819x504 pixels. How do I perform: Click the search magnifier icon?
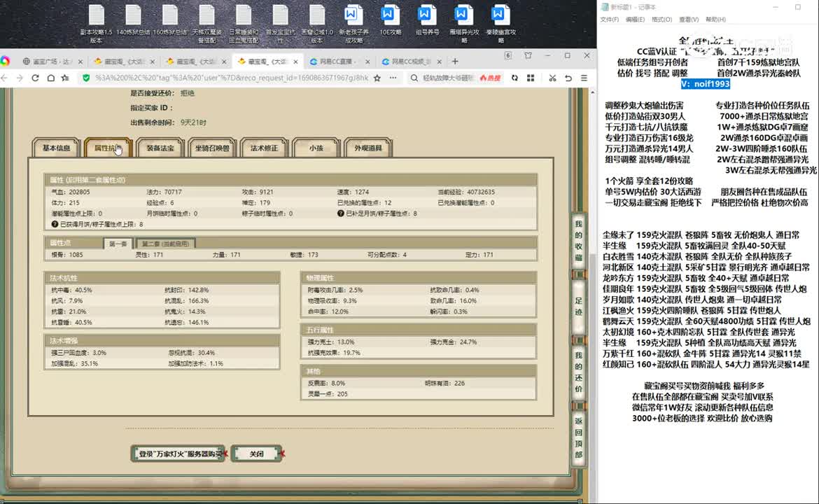tap(414, 78)
